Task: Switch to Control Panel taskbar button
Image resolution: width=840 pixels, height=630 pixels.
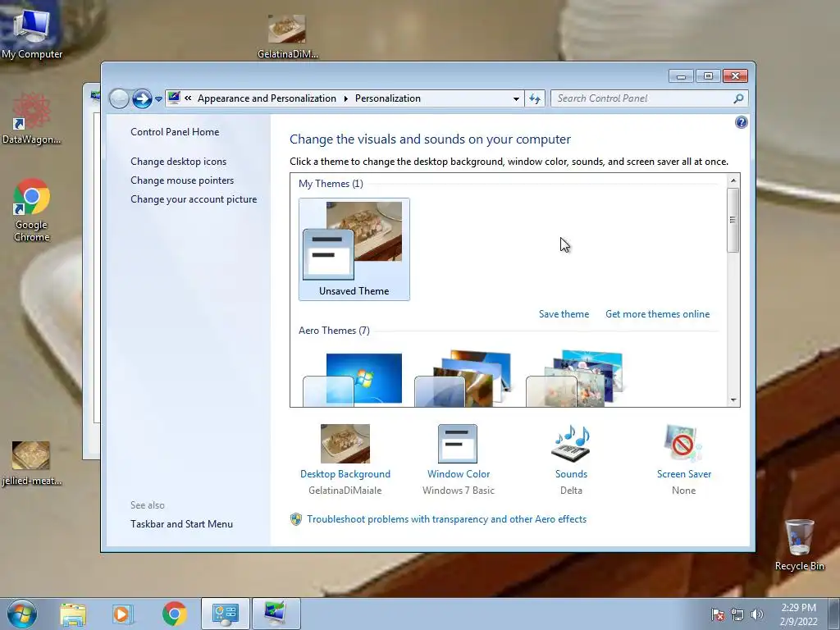Action: point(225,614)
